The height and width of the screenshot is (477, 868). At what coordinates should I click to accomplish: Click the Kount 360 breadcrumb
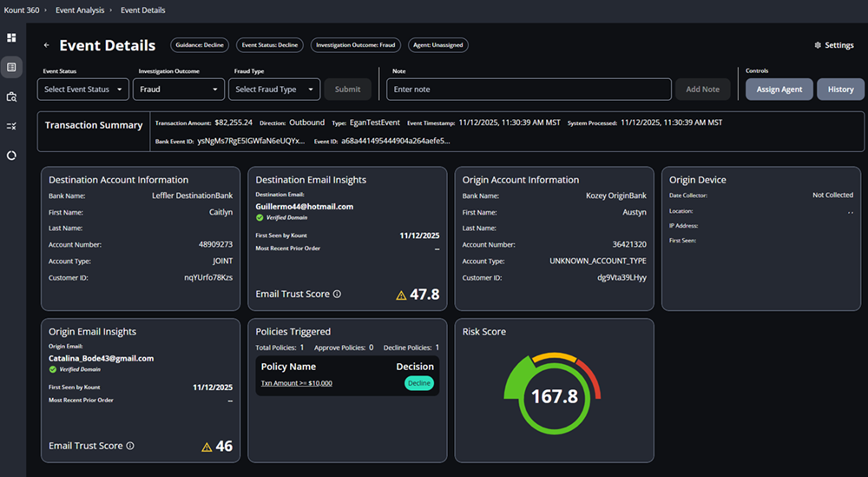coord(22,10)
